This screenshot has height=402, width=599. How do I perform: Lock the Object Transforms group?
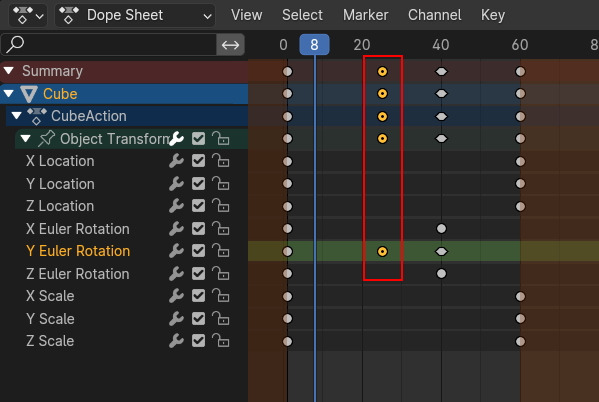coord(220,138)
